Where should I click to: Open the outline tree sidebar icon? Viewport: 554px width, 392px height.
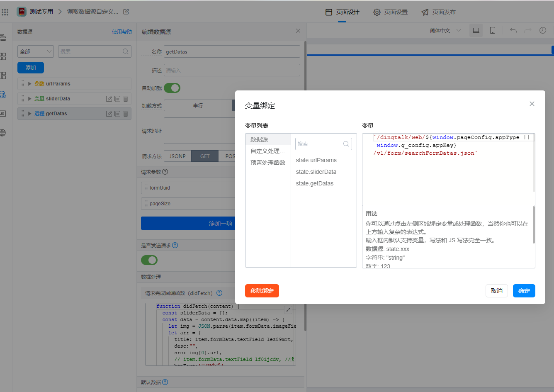(3, 37)
